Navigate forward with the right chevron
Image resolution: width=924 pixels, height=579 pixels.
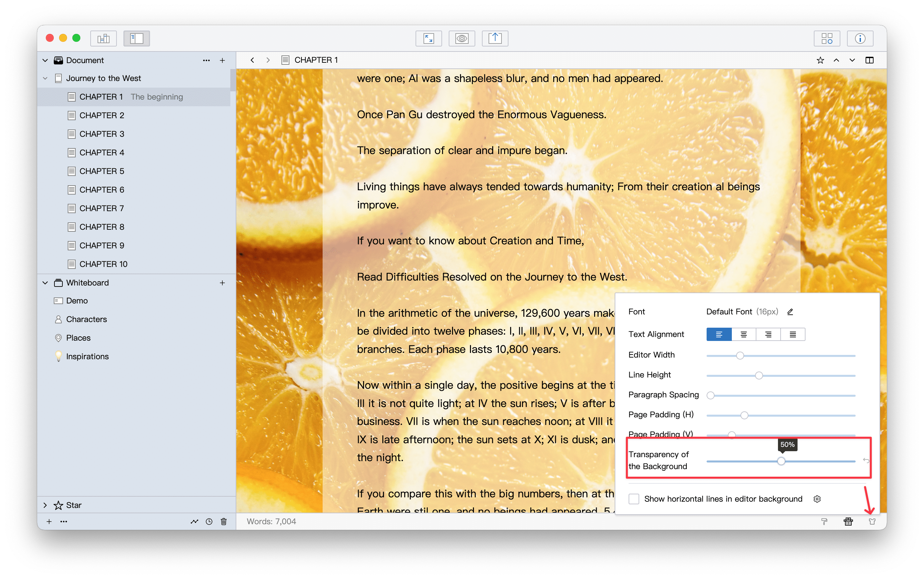pos(268,60)
